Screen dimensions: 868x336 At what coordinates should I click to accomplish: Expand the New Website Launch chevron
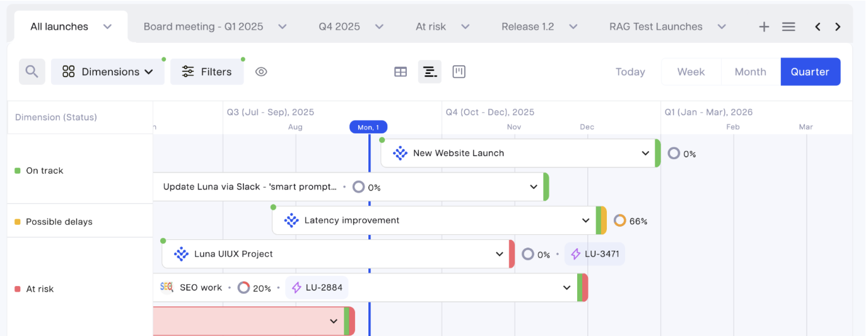pos(645,153)
